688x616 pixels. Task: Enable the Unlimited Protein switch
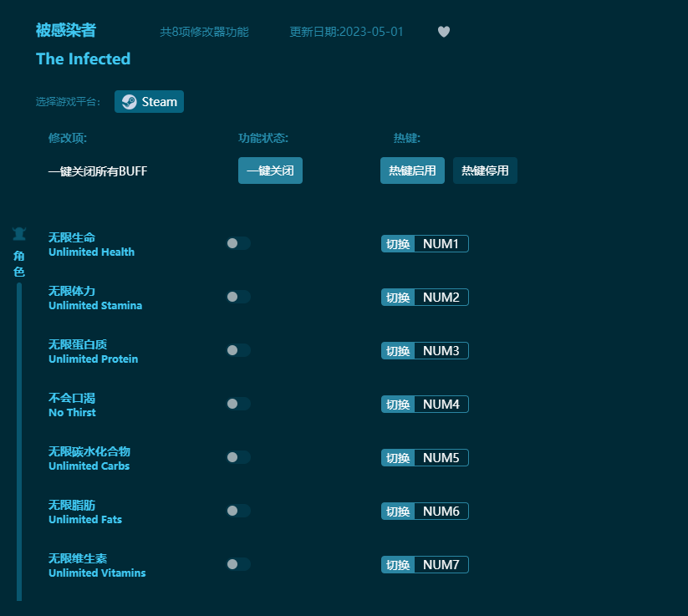coord(238,350)
